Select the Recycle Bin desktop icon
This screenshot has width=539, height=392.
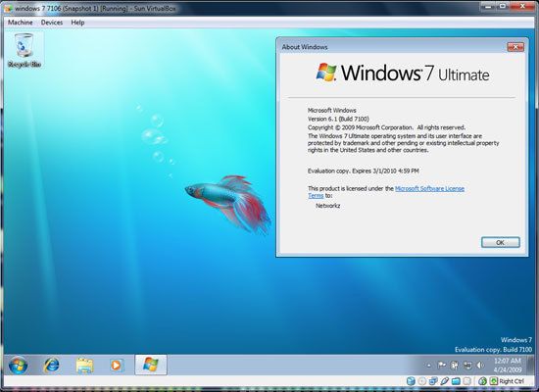click(x=24, y=50)
